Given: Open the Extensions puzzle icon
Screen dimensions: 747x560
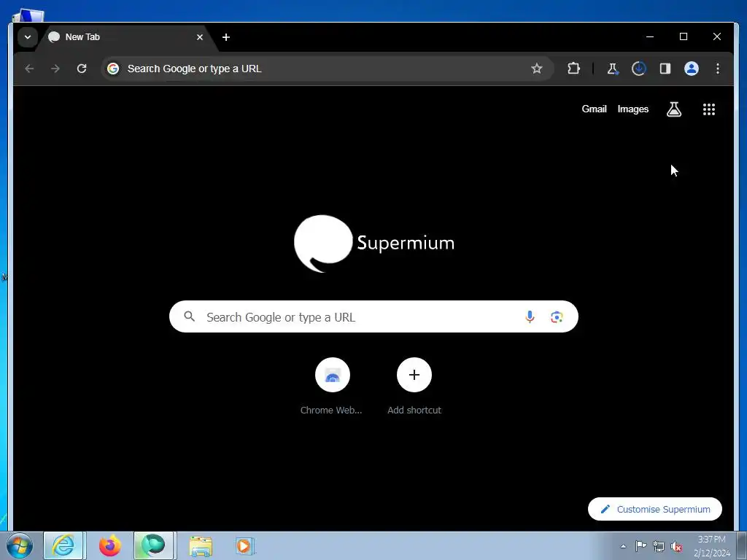Looking at the screenshot, I should click(x=573, y=69).
